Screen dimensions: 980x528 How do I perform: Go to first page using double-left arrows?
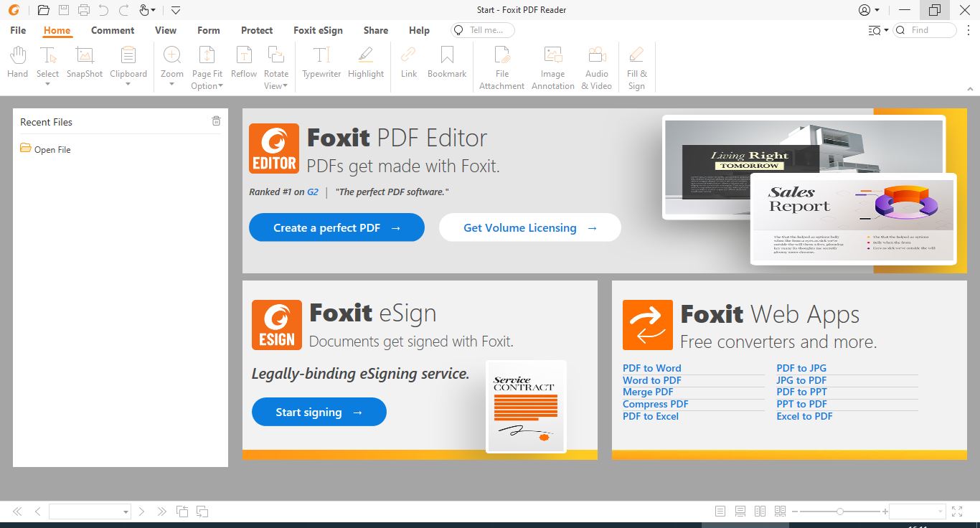(x=17, y=511)
